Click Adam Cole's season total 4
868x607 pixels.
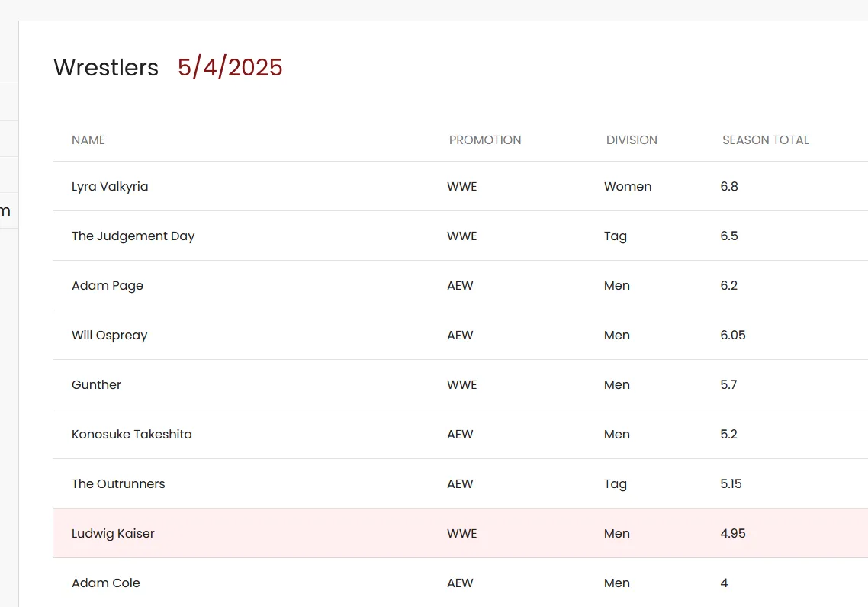point(724,583)
